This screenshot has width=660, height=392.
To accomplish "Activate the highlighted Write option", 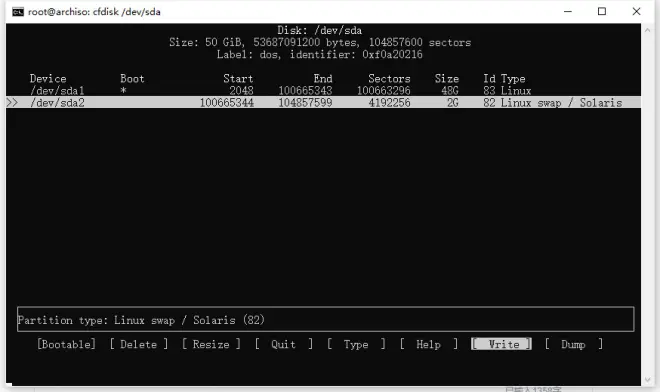I will click(501, 344).
